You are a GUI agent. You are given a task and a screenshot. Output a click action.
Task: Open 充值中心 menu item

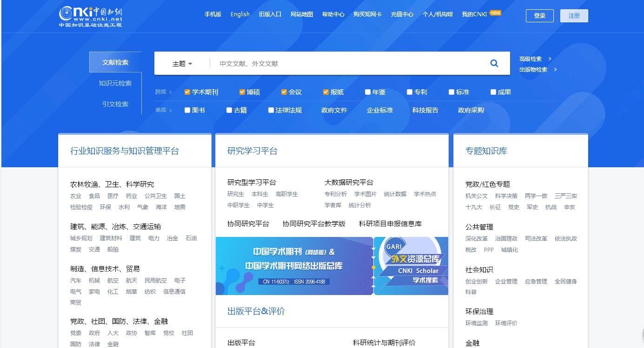click(x=402, y=14)
